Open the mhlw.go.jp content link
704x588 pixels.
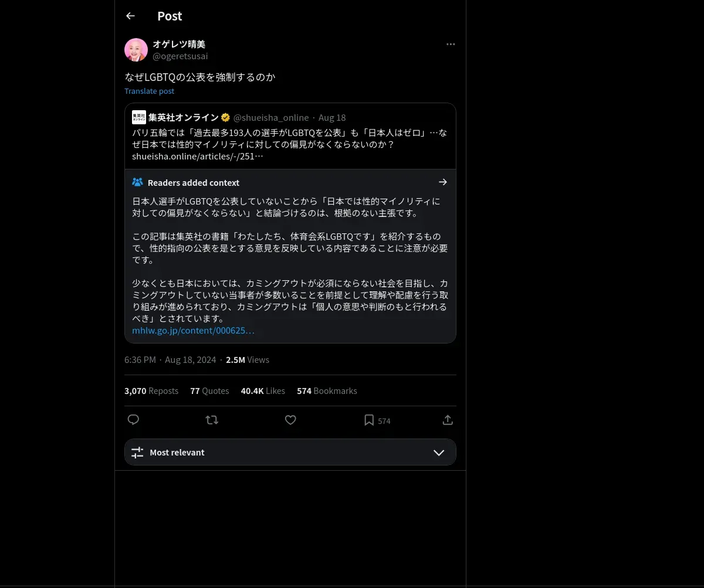point(194,330)
